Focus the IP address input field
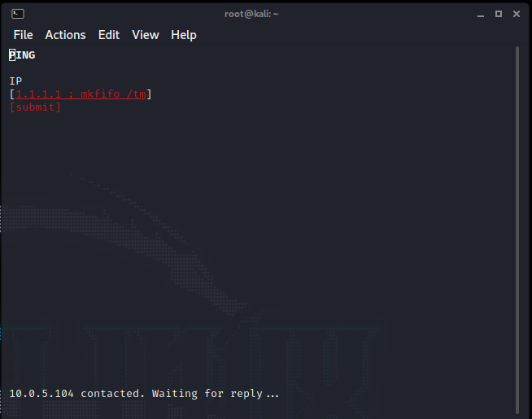The image size is (532, 419). click(81, 94)
